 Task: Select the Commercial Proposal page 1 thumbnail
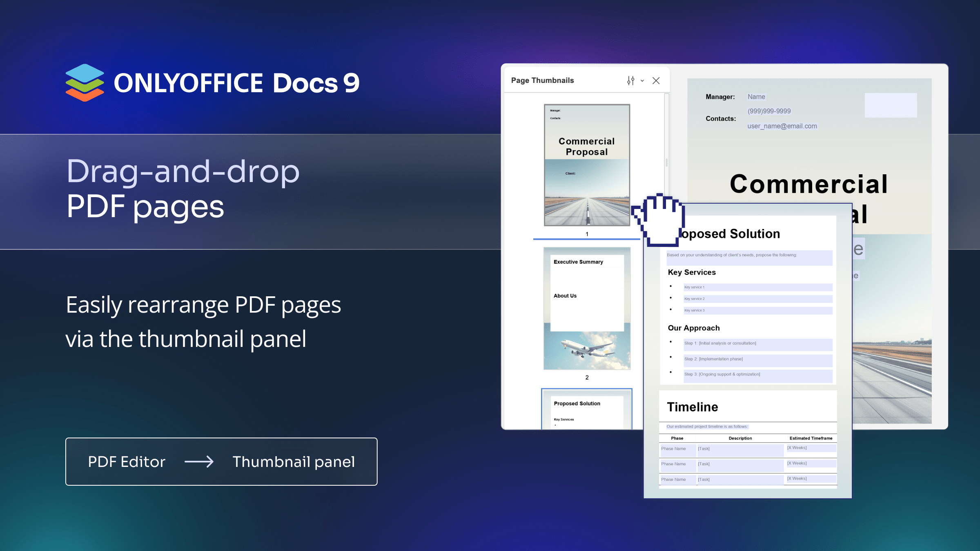[x=587, y=165]
